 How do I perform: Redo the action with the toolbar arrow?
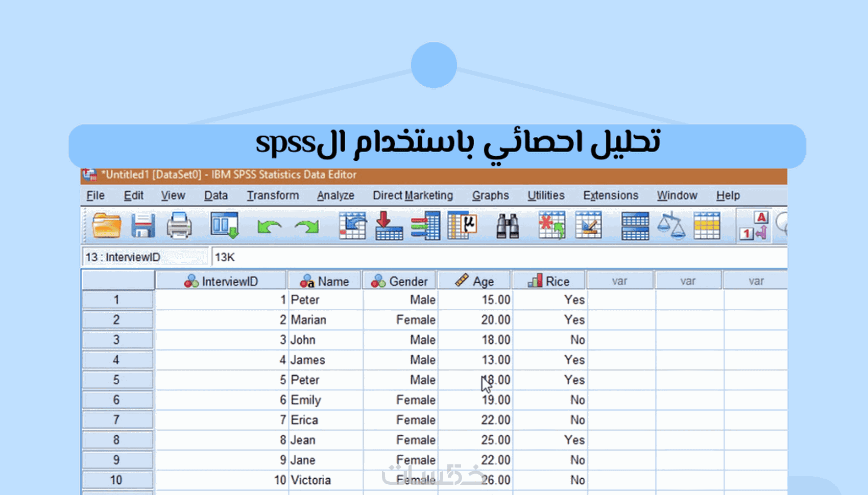pos(306,227)
